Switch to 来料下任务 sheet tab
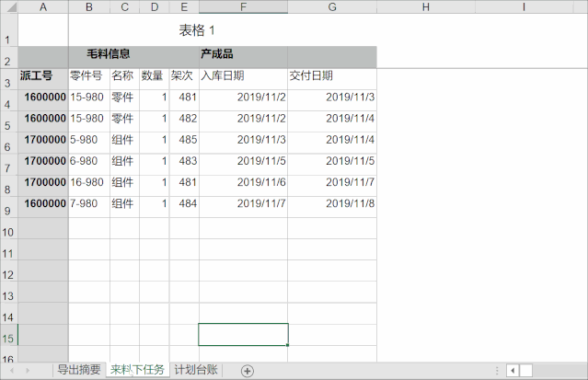The image size is (588, 380). (x=137, y=370)
